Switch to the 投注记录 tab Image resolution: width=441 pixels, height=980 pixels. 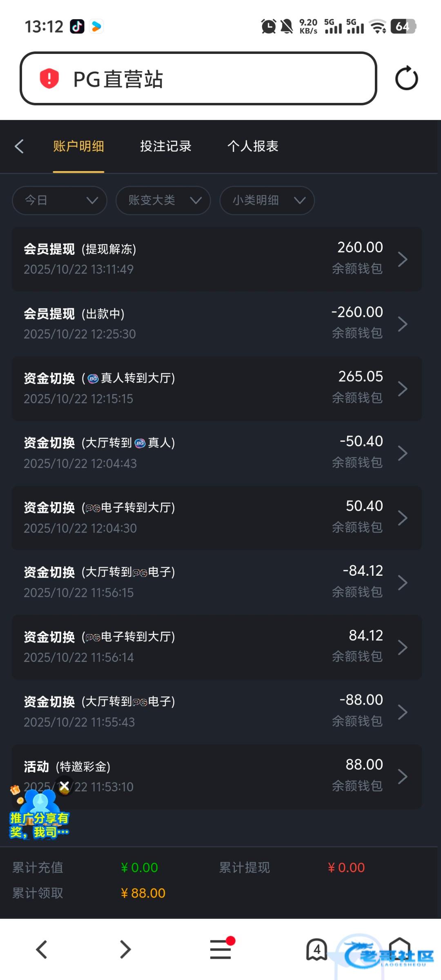[166, 146]
